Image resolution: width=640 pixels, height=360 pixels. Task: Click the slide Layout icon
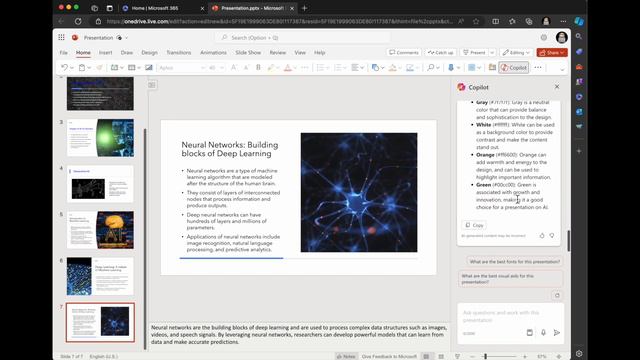(131, 68)
